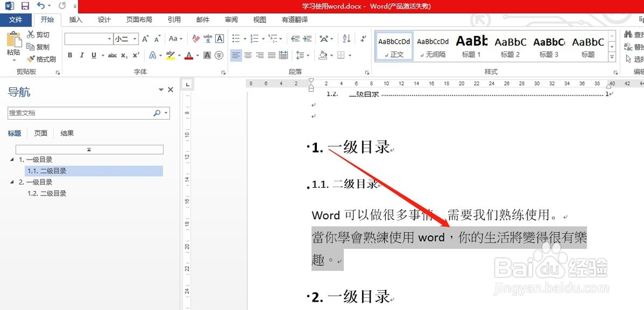Align text to the right

click(260, 55)
